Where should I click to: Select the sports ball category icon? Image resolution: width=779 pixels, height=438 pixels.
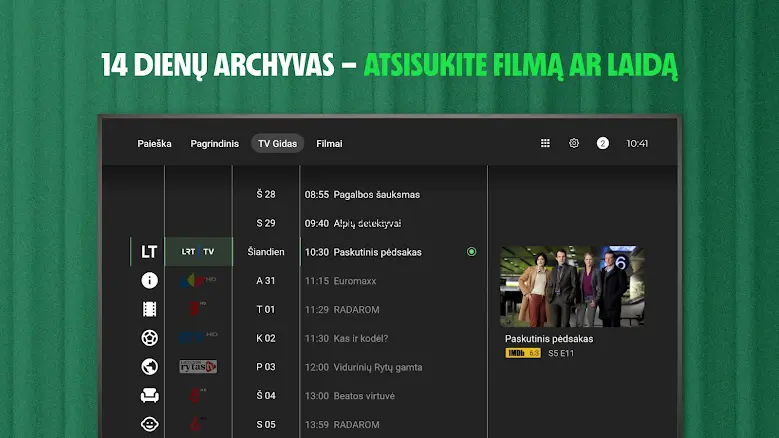150,338
